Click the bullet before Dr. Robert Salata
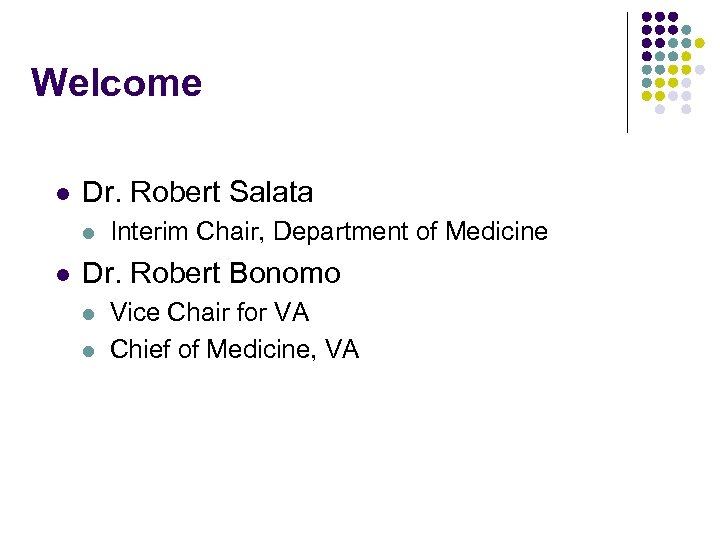The image size is (720, 540). point(62,193)
